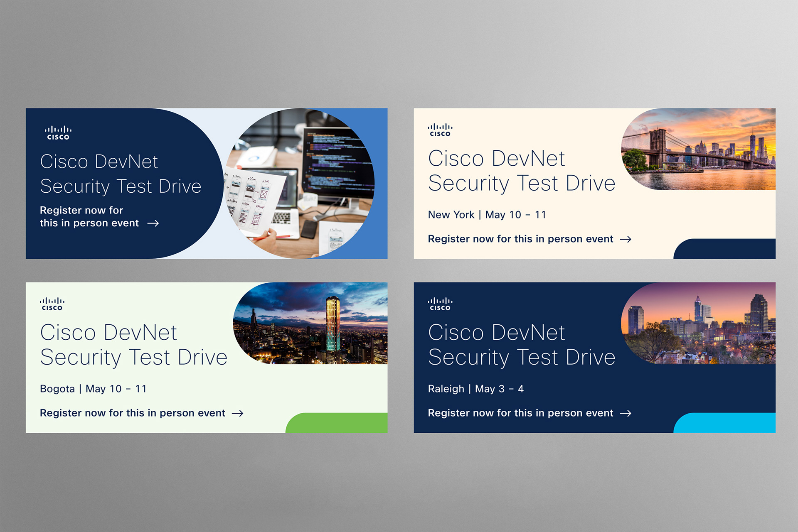The height and width of the screenshot is (532, 798).
Task: Select the circular coding desk photo
Action: coord(299,184)
